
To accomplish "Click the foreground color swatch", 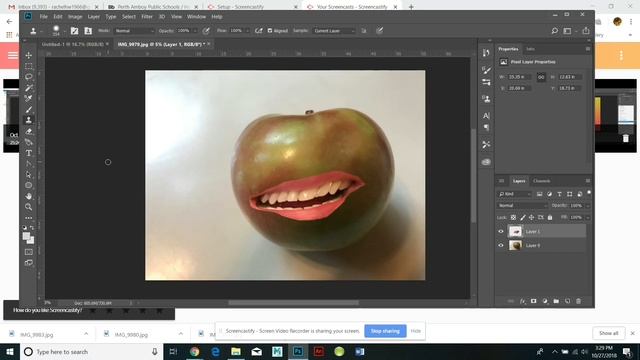I will (x=27, y=236).
